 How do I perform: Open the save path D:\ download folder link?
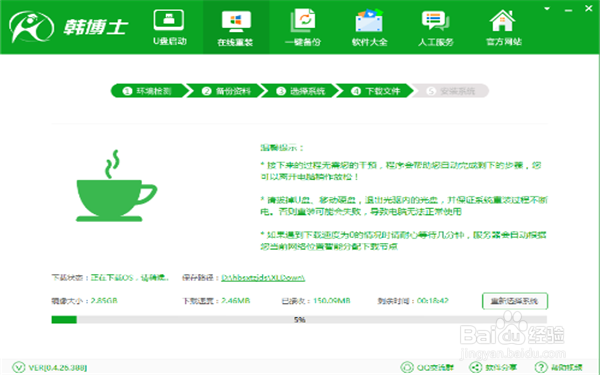click(263, 278)
